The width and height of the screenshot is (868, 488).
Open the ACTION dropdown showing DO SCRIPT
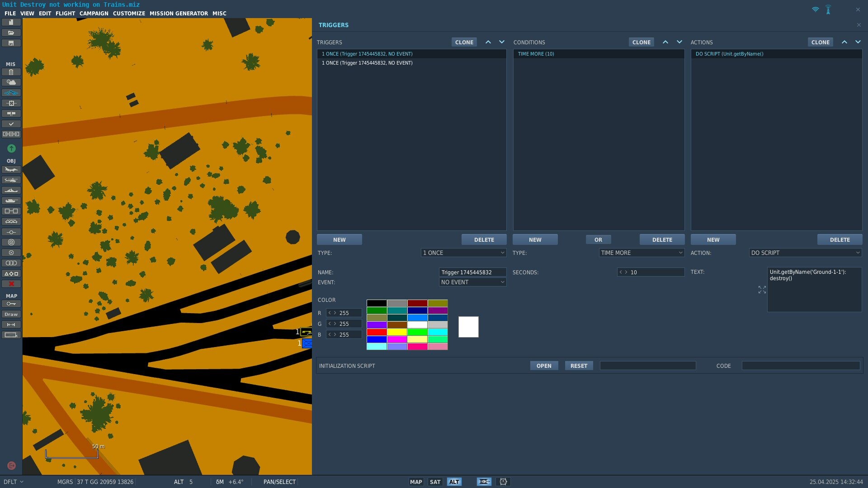coord(805,253)
